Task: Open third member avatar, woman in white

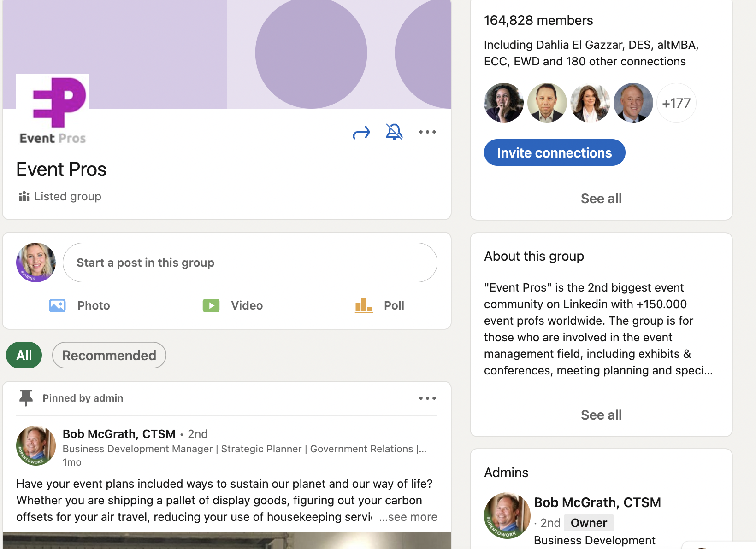Action: click(590, 103)
